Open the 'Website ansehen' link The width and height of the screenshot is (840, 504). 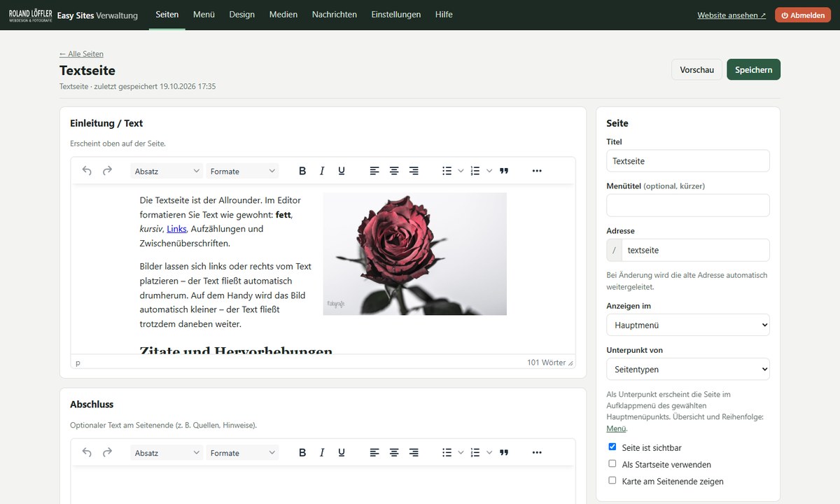pos(731,15)
